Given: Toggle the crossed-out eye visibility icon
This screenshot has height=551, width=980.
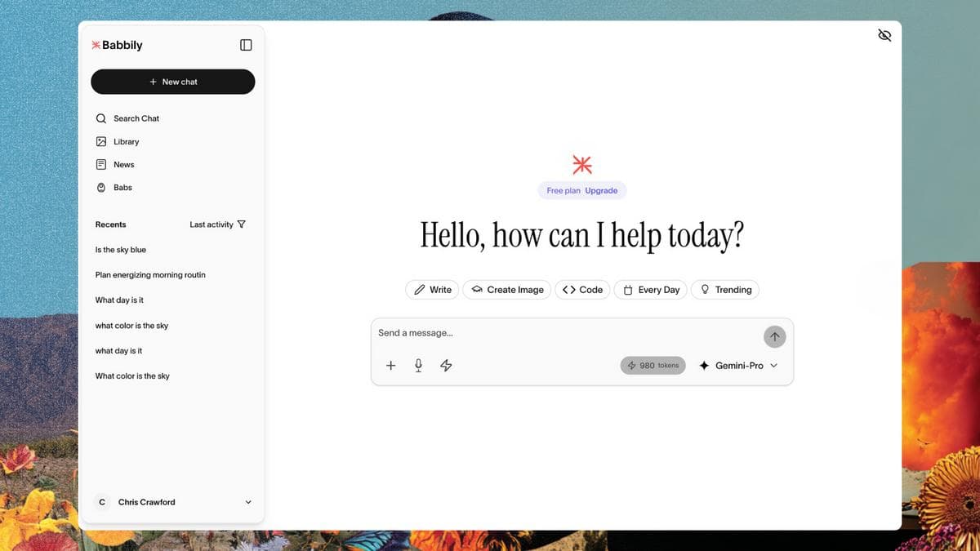Looking at the screenshot, I should [884, 35].
